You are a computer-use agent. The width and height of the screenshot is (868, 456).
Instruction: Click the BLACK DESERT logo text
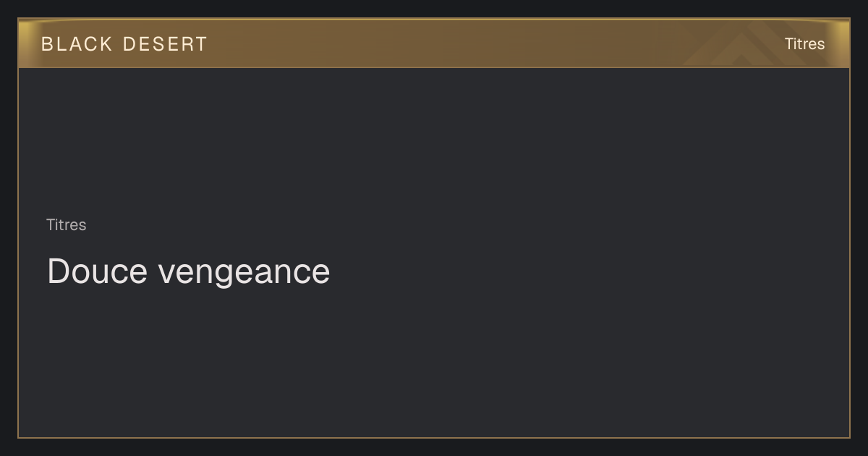pyautogui.click(x=124, y=44)
